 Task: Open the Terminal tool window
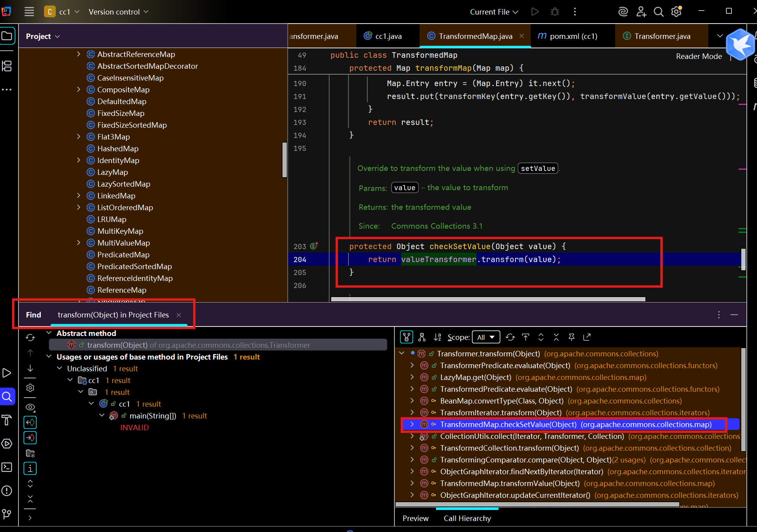tap(7, 467)
